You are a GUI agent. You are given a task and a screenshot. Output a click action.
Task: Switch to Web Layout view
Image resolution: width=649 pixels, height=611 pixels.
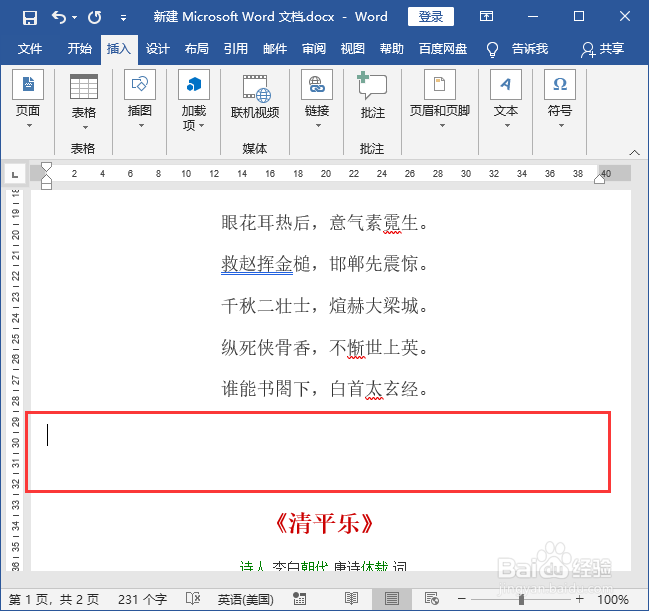(x=431, y=599)
